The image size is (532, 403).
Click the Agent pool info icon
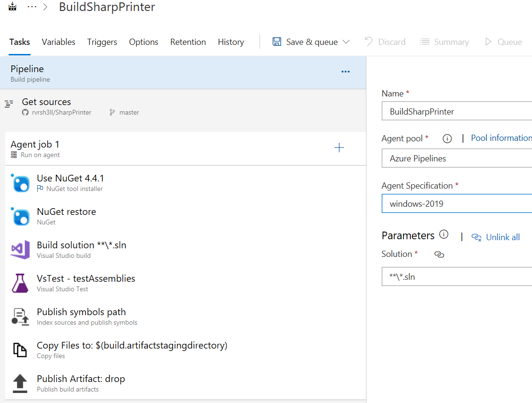point(447,138)
